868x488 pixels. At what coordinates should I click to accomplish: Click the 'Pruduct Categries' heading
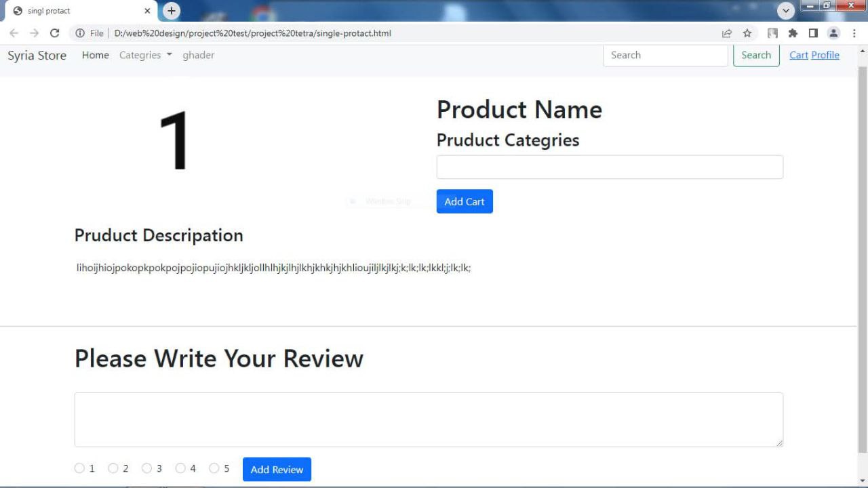[508, 140]
